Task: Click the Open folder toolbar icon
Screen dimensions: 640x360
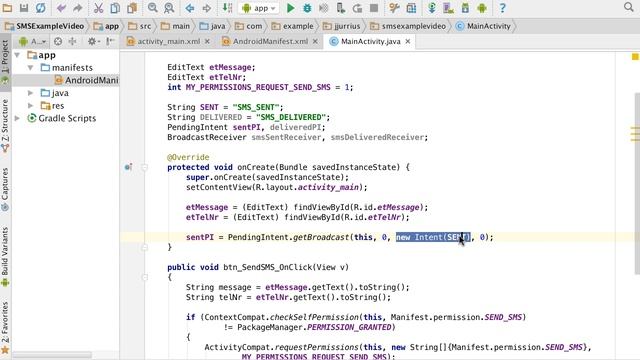Action: point(7,8)
